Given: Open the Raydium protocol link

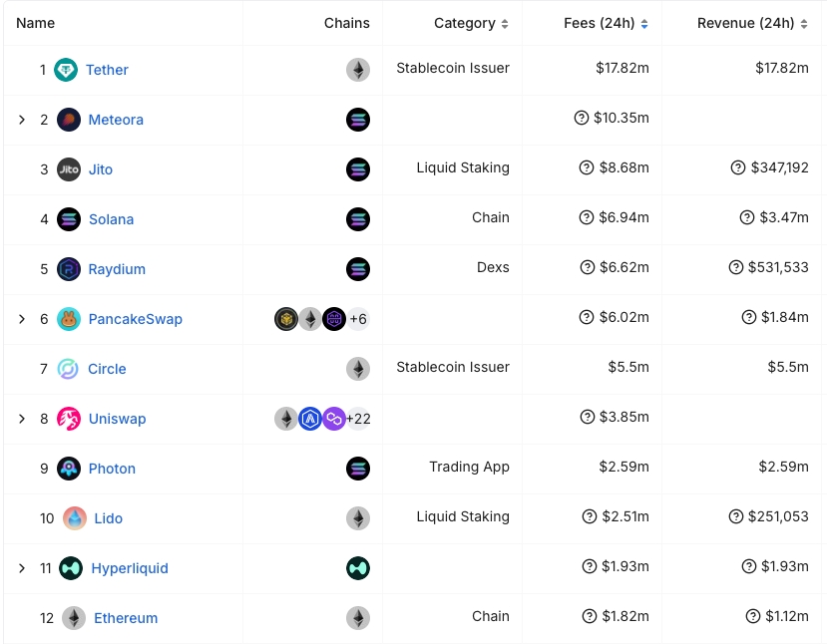Looking at the screenshot, I should [x=117, y=269].
